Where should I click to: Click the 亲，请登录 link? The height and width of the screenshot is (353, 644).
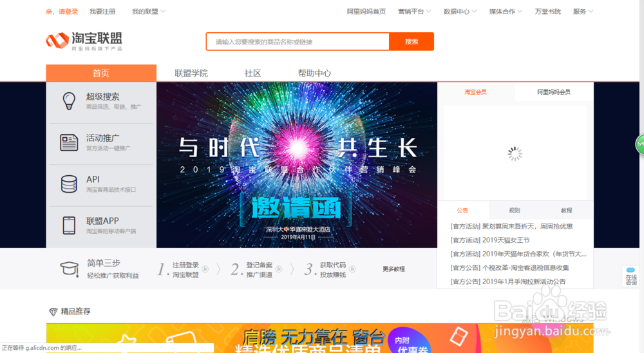[62, 12]
